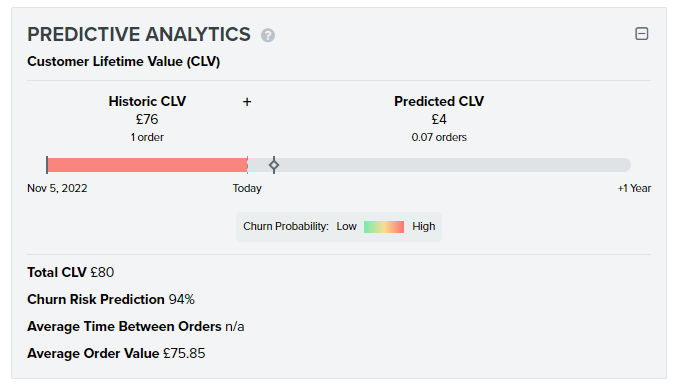Click the red Historic CLV bar
676x389 pixels.
147,165
